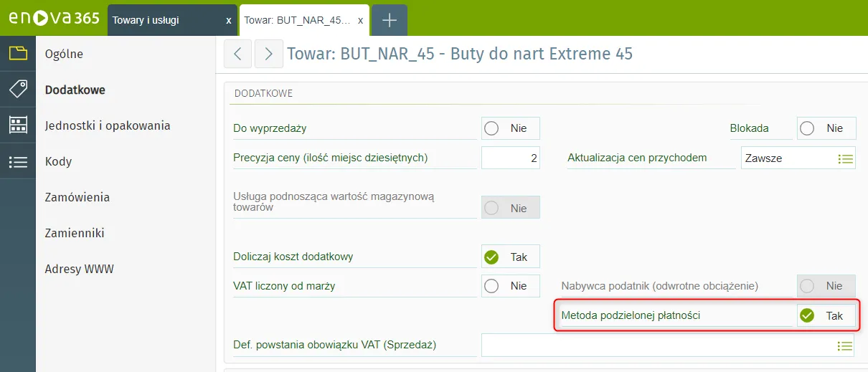Open the table grid icon in sidebar
868x372 pixels.
tap(18, 125)
